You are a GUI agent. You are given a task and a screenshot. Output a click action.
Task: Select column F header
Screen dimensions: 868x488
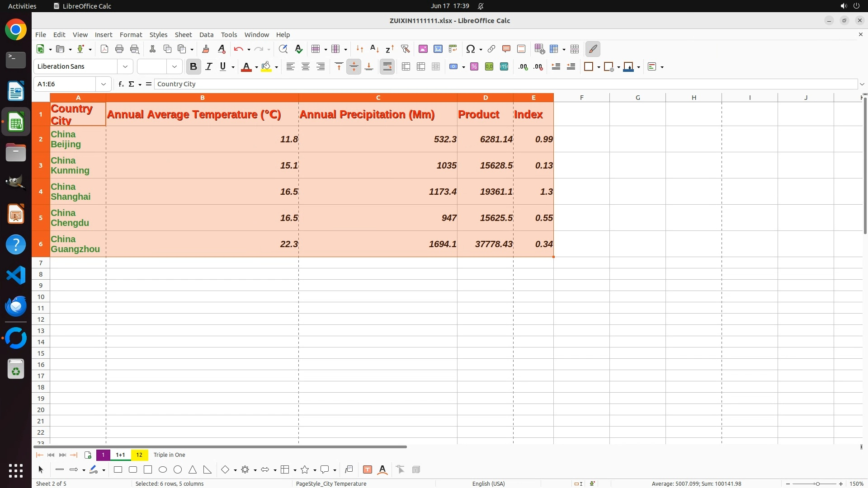[x=581, y=98]
